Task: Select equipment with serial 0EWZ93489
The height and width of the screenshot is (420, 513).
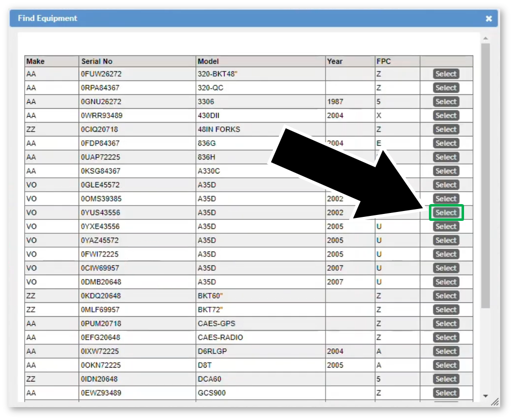Action: (x=446, y=393)
